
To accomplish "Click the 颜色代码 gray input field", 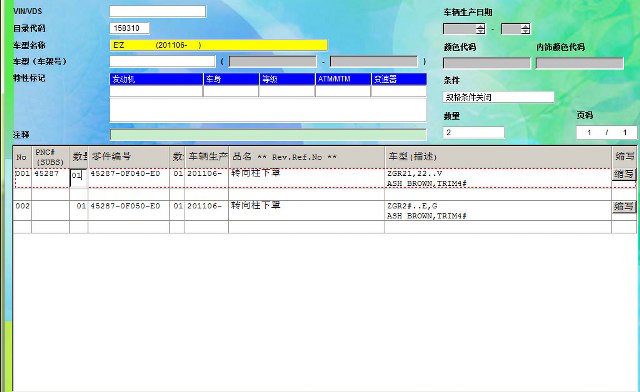I will tap(487, 63).
